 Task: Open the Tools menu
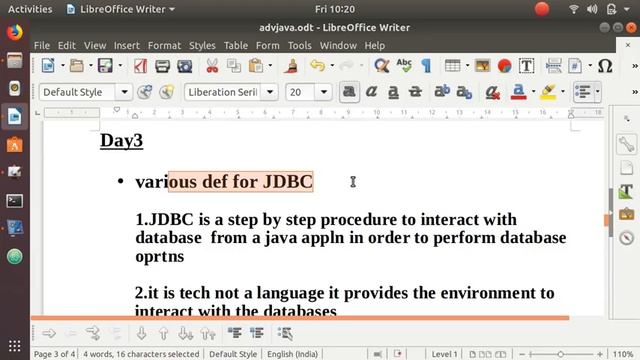coord(300,45)
